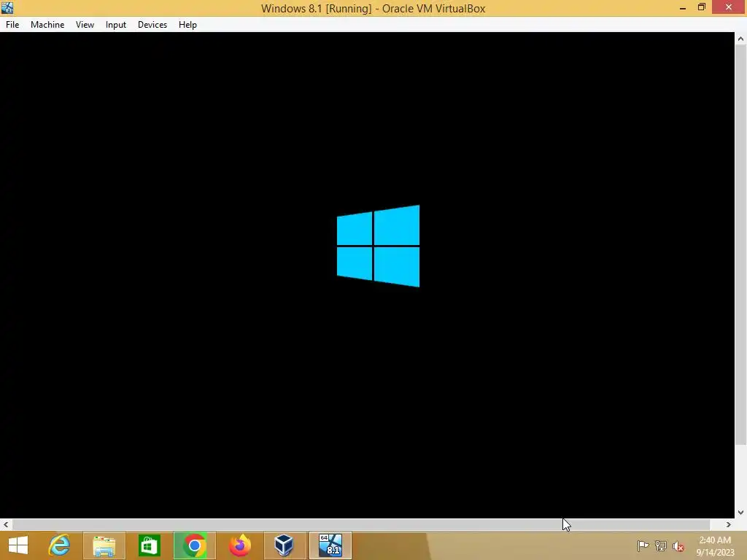Click the VirtualBox window title bar icon
The width and height of the screenshot is (747, 560).
click(x=7, y=7)
